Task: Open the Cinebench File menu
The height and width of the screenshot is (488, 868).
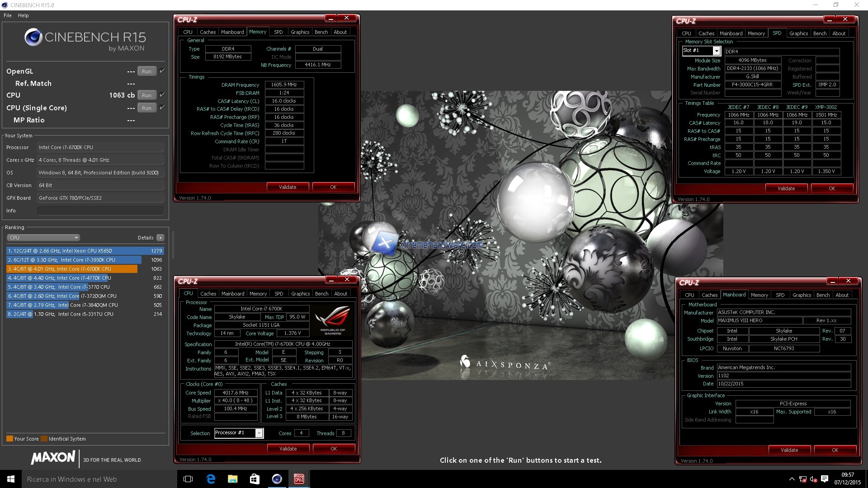Action: click(x=8, y=15)
